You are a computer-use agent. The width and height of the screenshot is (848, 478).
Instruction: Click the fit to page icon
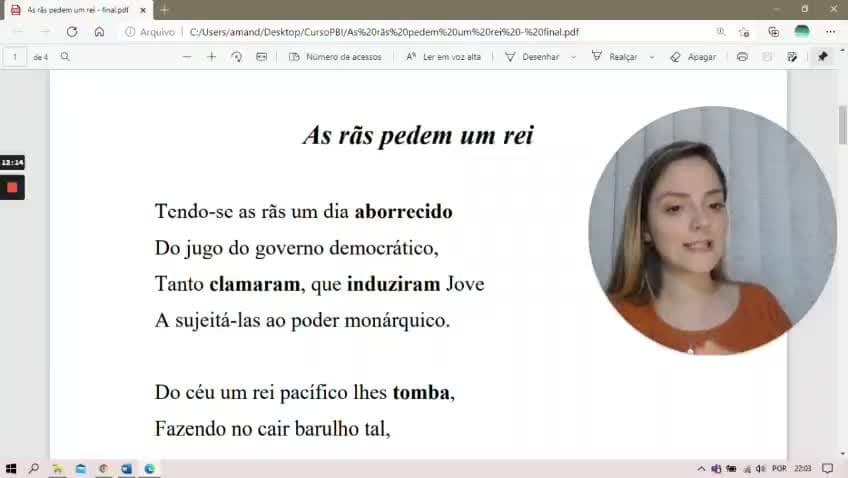point(261,57)
